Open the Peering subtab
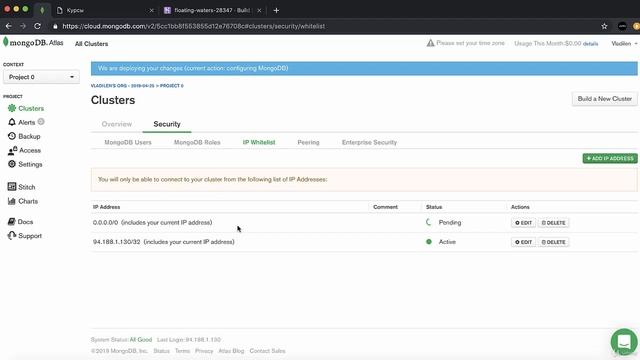The image size is (640, 360). pos(308,142)
